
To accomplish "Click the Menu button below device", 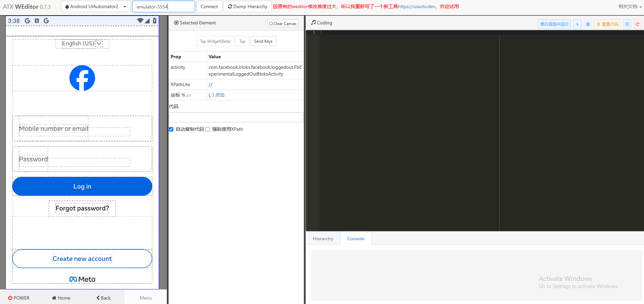I will (146, 298).
